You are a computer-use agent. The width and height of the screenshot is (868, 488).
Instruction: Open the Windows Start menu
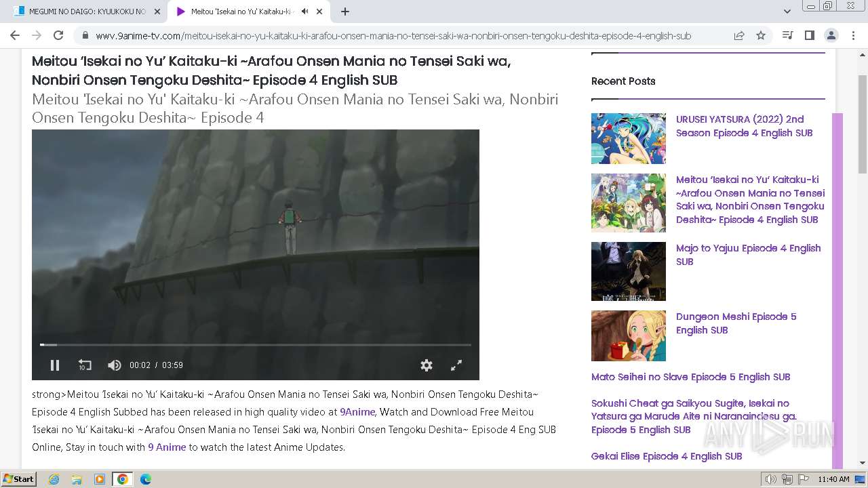click(18, 479)
